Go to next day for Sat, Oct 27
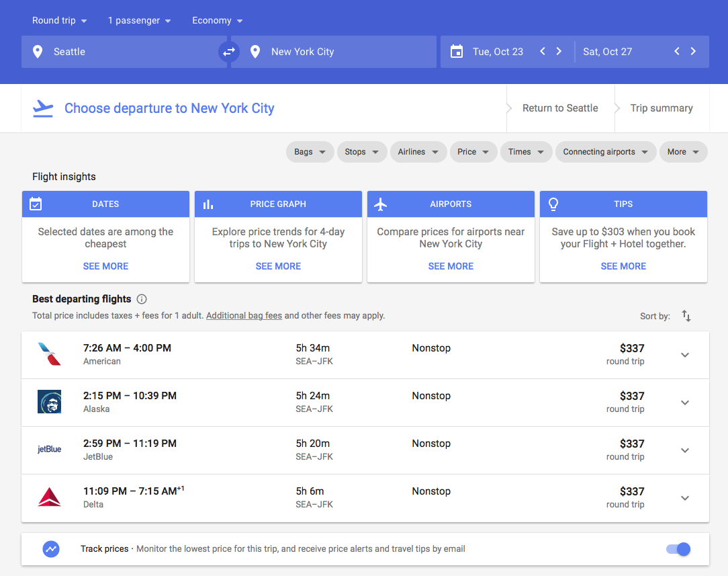Viewport: 728px width, 576px height. 693,51
